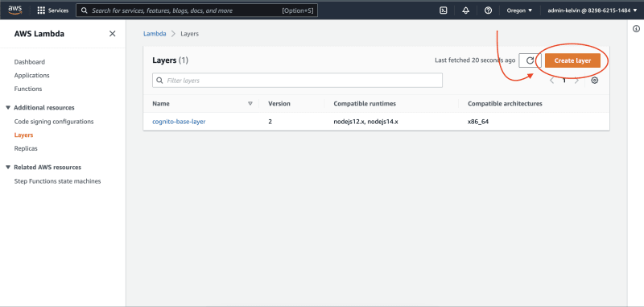Click the Name column header

tap(160, 104)
